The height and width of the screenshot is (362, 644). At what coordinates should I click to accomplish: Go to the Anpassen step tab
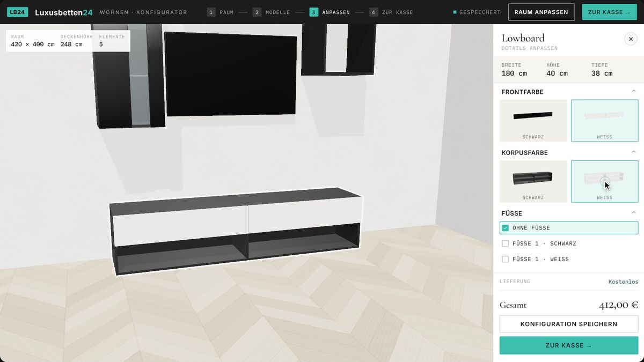(x=330, y=12)
